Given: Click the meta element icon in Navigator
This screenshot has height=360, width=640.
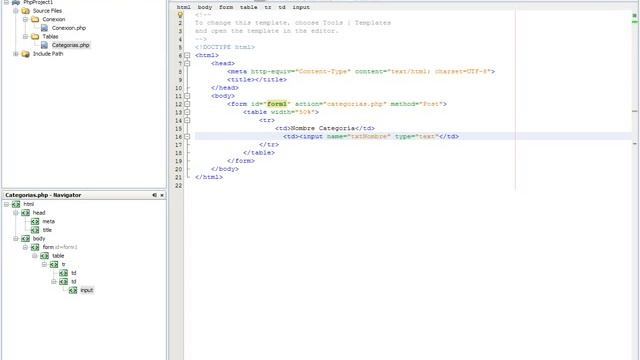Looking at the screenshot, I should tap(35, 221).
